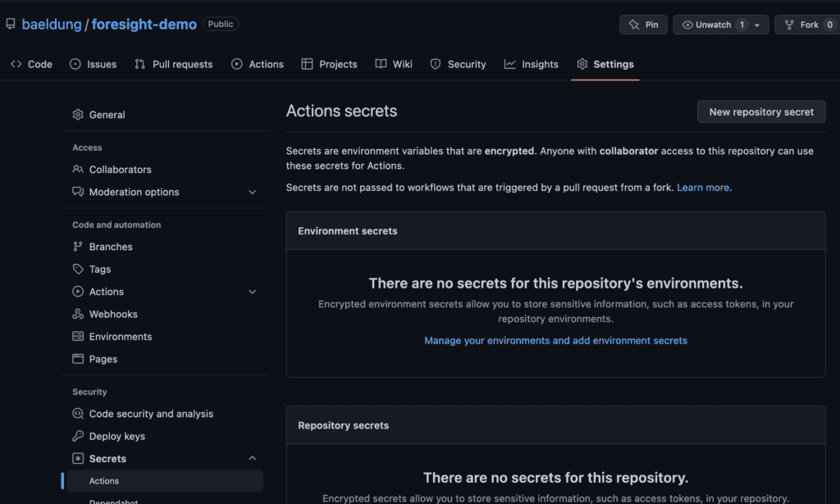Open the Unwatch dropdown arrow
This screenshot has width=840, height=504.
click(x=756, y=25)
